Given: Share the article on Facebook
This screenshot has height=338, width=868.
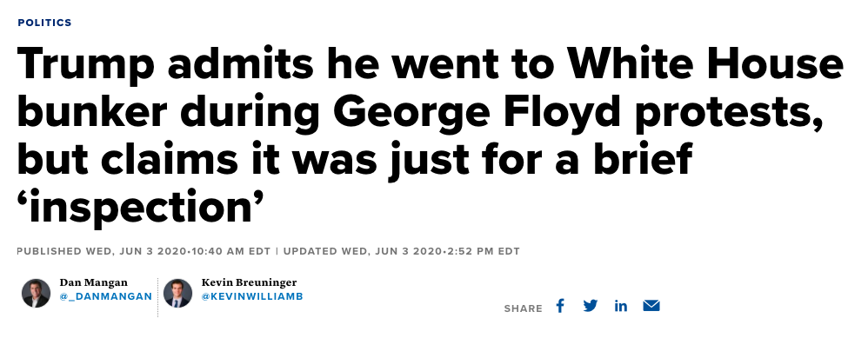Looking at the screenshot, I should [560, 306].
